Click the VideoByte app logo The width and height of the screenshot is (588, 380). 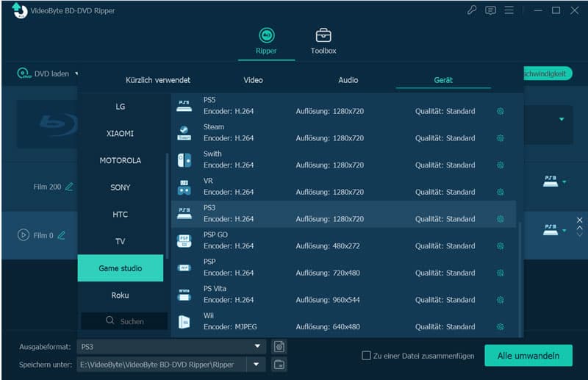click(19, 10)
